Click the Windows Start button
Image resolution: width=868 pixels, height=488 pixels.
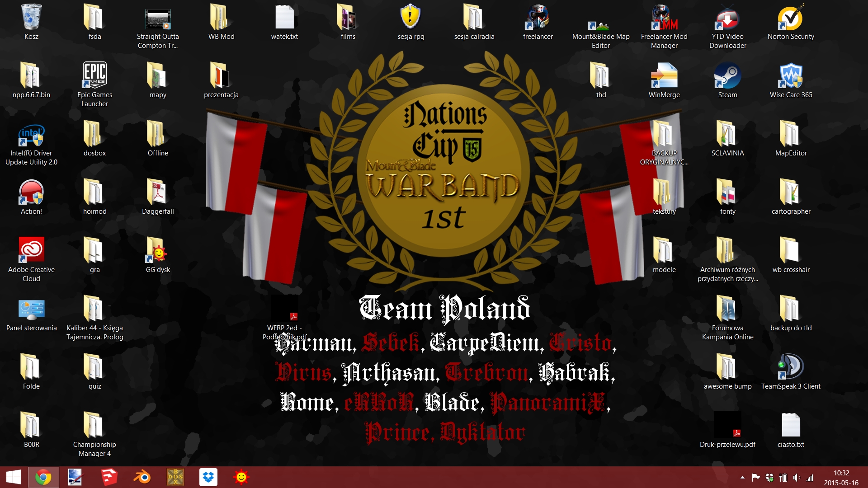click(x=13, y=477)
